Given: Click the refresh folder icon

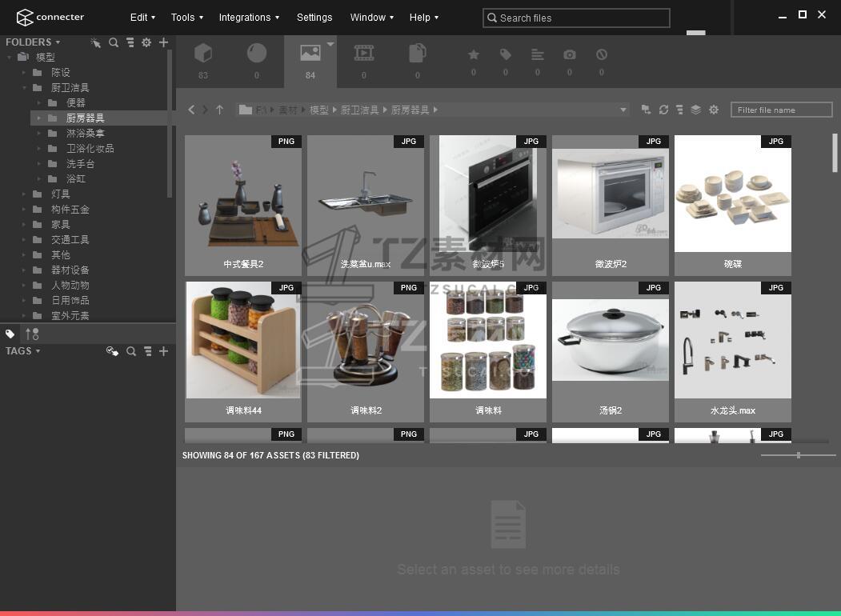Looking at the screenshot, I should click(x=663, y=110).
